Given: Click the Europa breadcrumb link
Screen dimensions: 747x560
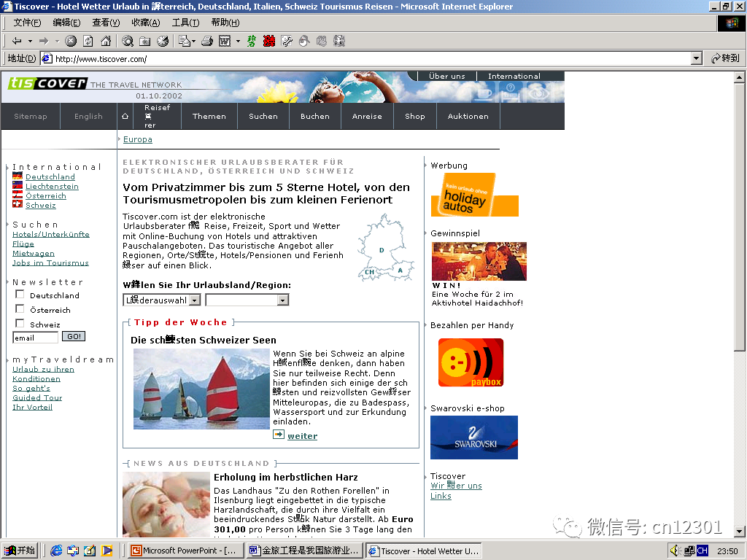Looking at the screenshot, I should (138, 139).
